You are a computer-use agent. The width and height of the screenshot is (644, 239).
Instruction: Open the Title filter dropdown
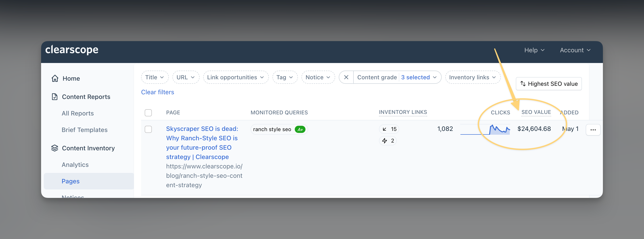pos(155,77)
